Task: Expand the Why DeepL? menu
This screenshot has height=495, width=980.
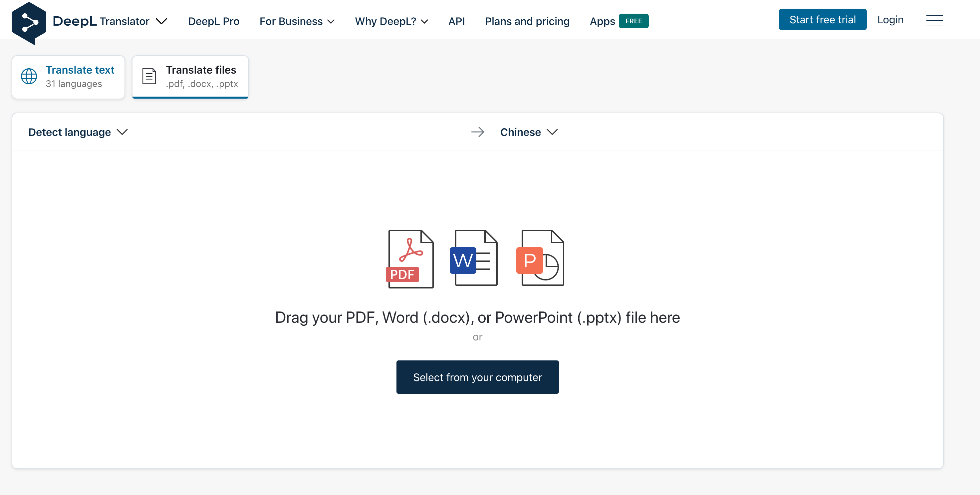Action: 391,21
